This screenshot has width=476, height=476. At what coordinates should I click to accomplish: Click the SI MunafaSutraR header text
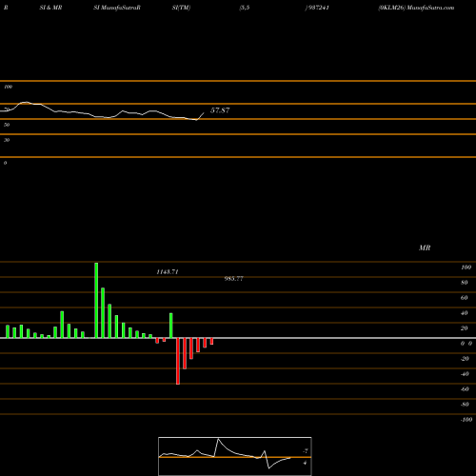click(x=117, y=8)
